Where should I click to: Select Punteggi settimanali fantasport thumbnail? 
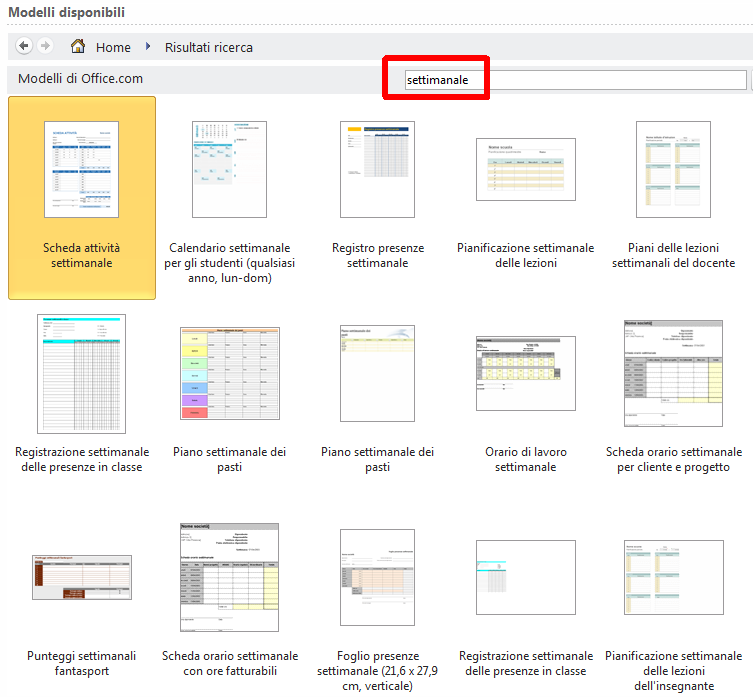point(82,578)
